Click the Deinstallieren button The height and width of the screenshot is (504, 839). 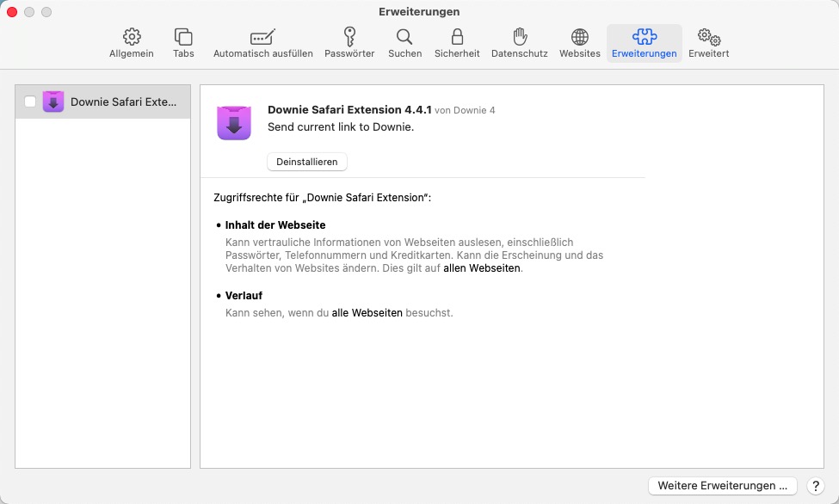click(307, 162)
